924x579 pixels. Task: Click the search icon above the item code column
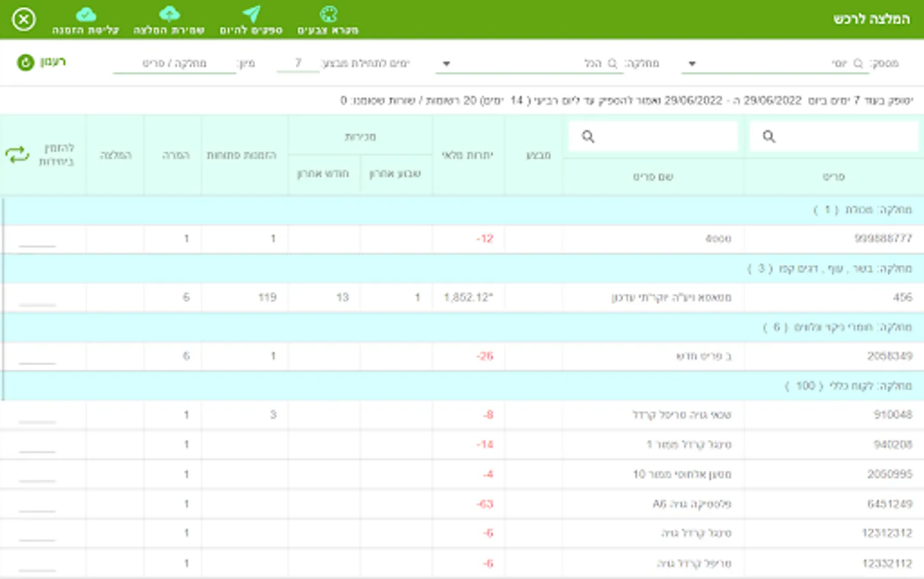tap(769, 136)
